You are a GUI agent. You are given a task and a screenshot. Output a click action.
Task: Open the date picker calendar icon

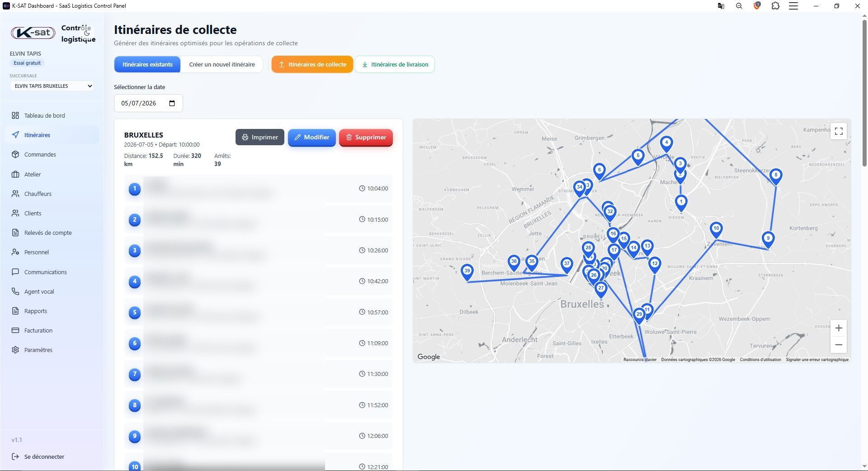(172, 103)
